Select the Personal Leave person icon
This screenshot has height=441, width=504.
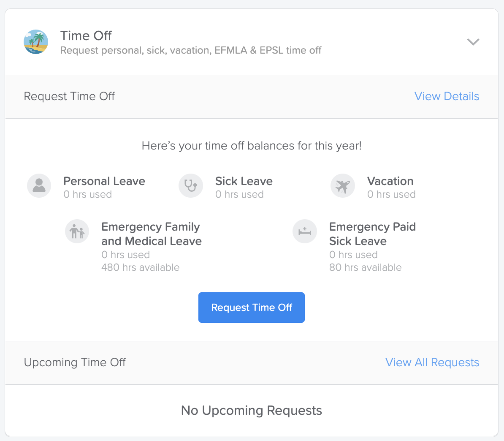[39, 185]
